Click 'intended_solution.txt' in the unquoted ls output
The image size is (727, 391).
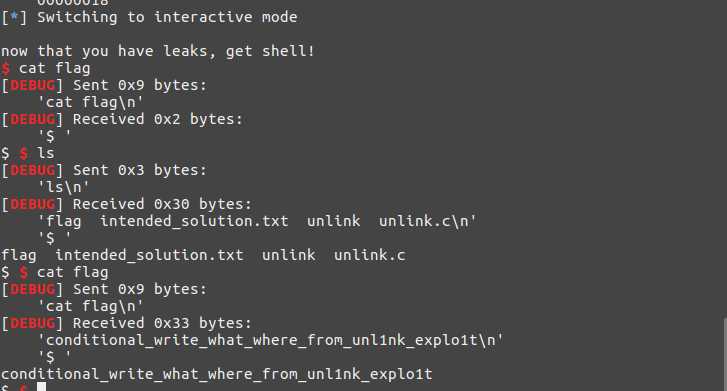tap(149, 255)
